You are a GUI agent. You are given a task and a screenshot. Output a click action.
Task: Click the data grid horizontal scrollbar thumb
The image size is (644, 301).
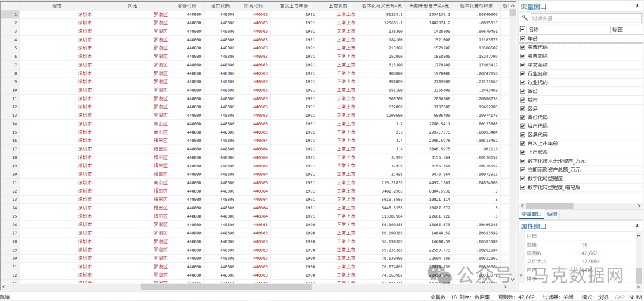coord(226,287)
